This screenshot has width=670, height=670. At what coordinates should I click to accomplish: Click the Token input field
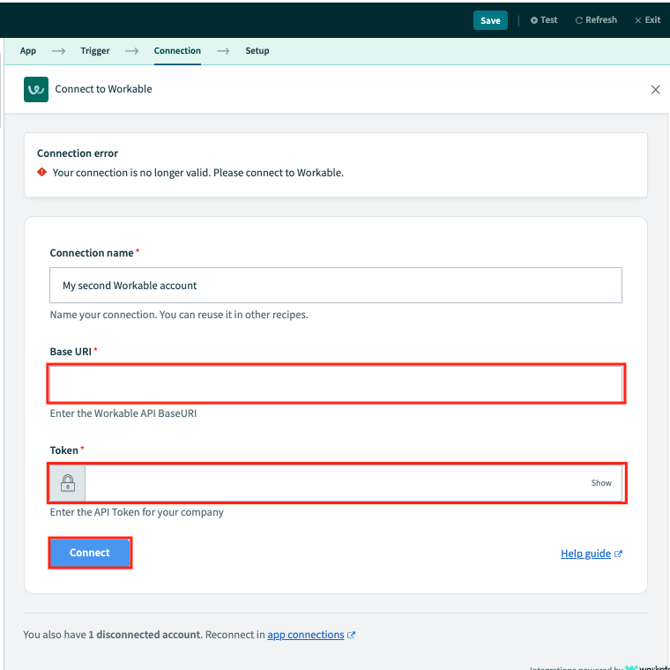pos(335,483)
